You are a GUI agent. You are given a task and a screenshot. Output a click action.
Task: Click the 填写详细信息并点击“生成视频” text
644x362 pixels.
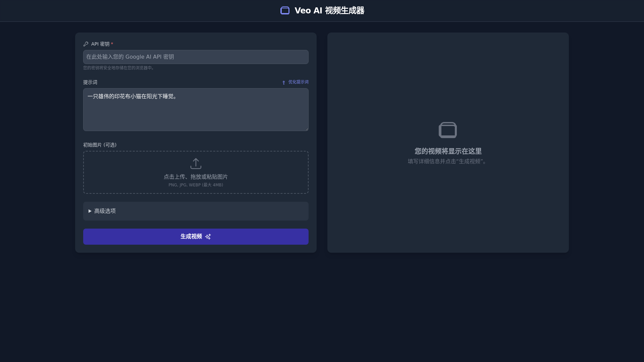(448, 162)
